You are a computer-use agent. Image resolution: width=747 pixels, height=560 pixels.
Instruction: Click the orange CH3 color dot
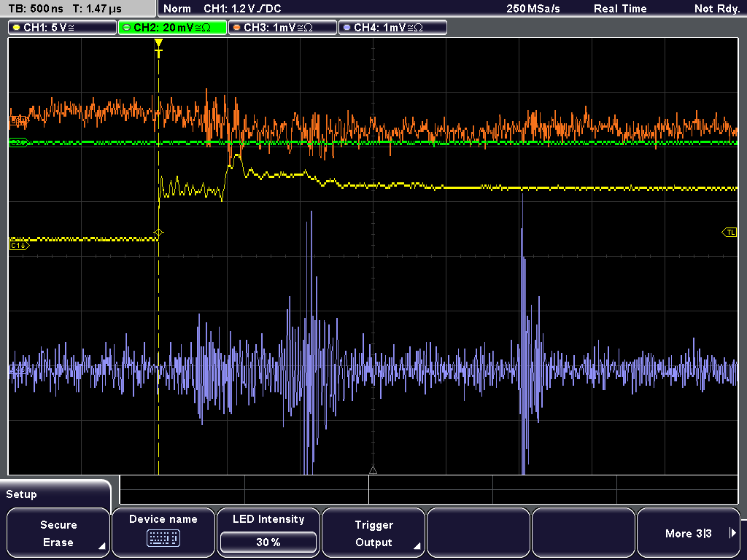click(237, 28)
